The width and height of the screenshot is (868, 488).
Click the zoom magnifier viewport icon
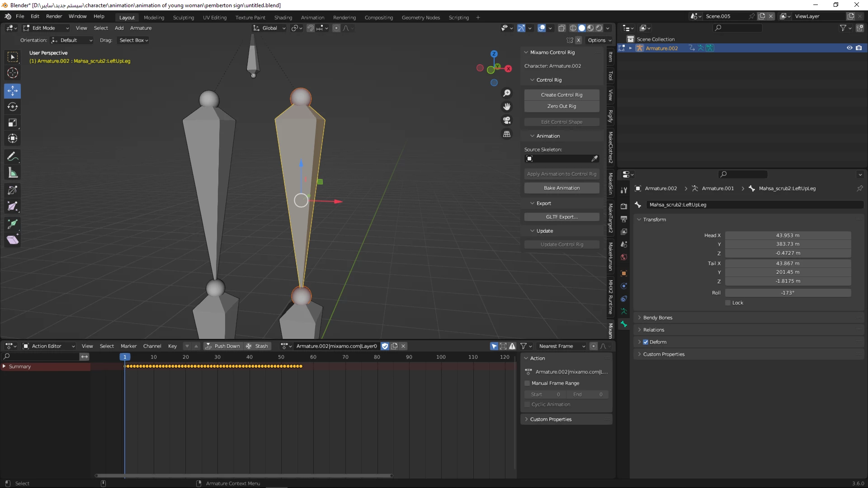tap(507, 93)
